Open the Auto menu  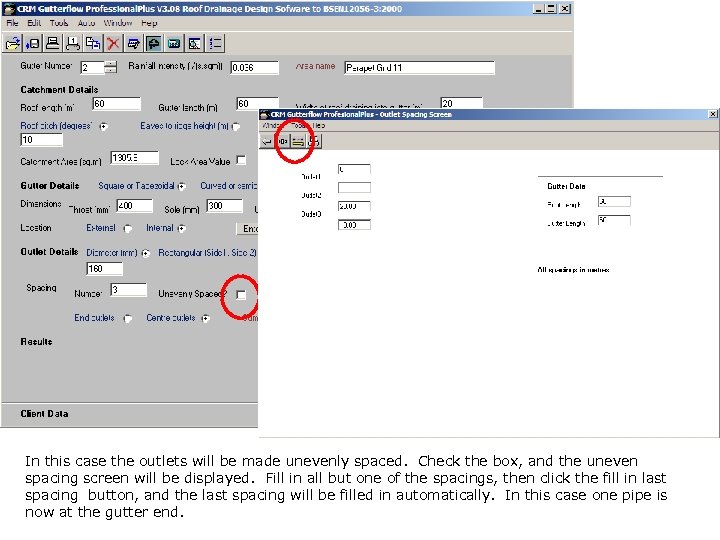click(x=86, y=23)
